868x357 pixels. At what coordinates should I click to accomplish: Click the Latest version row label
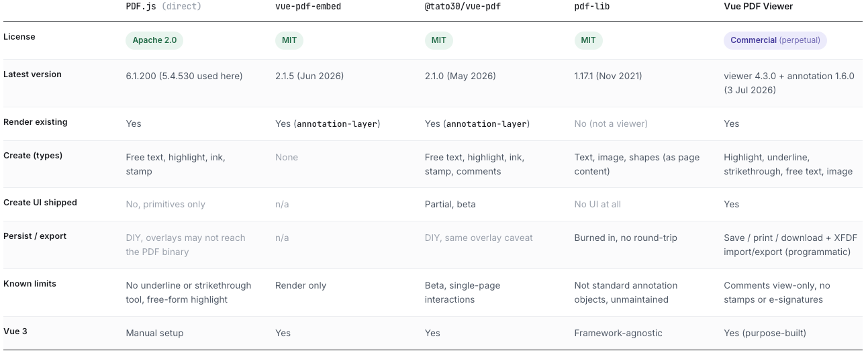32,74
